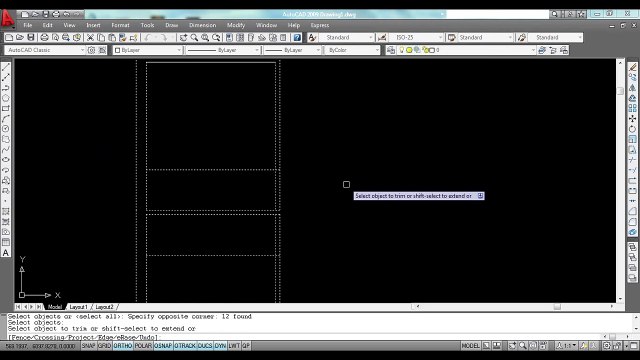Image resolution: width=640 pixels, height=360 pixels.
Task: Select the Move tool in the Modify toolbar
Action: (x=632, y=118)
